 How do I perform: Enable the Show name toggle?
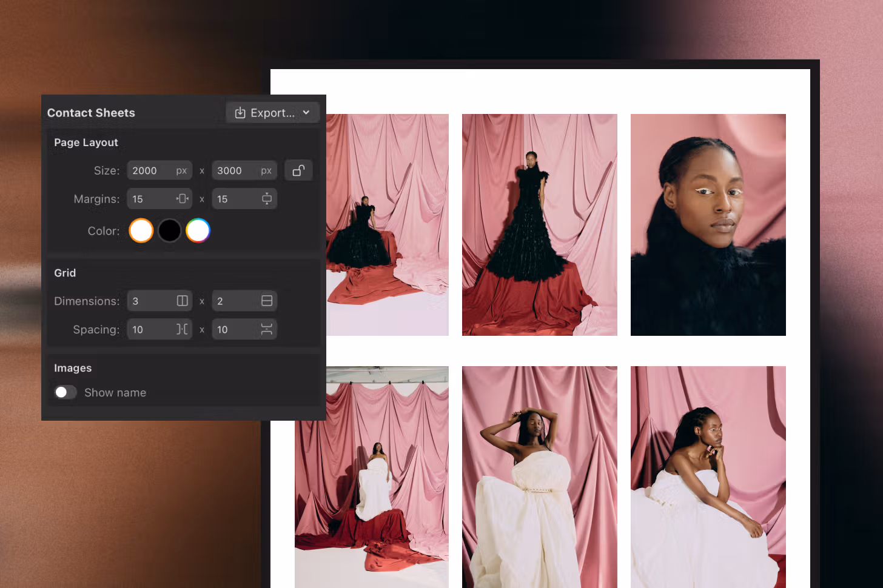pyautogui.click(x=65, y=393)
